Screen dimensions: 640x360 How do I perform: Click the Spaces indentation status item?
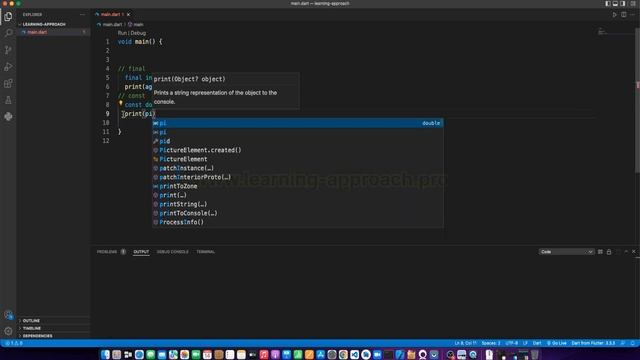pyautogui.click(x=491, y=343)
